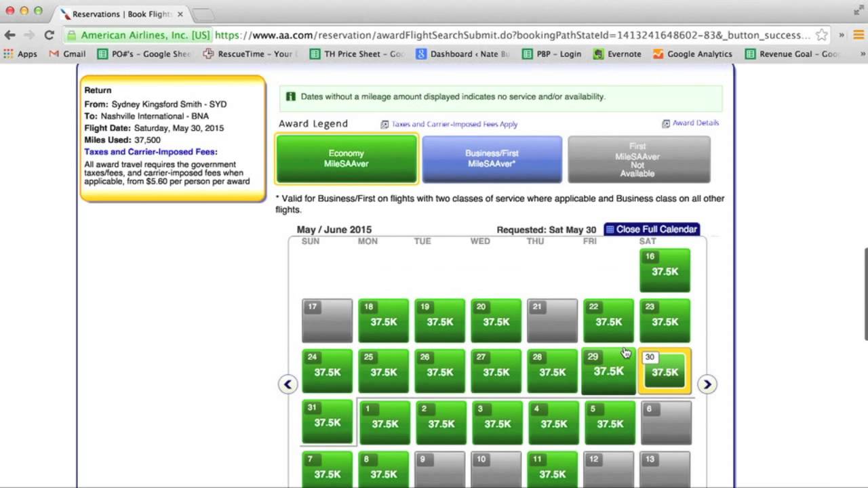Image resolution: width=868 pixels, height=488 pixels.
Task: Open the Apps bookmark shortcut
Action: [20, 54]
